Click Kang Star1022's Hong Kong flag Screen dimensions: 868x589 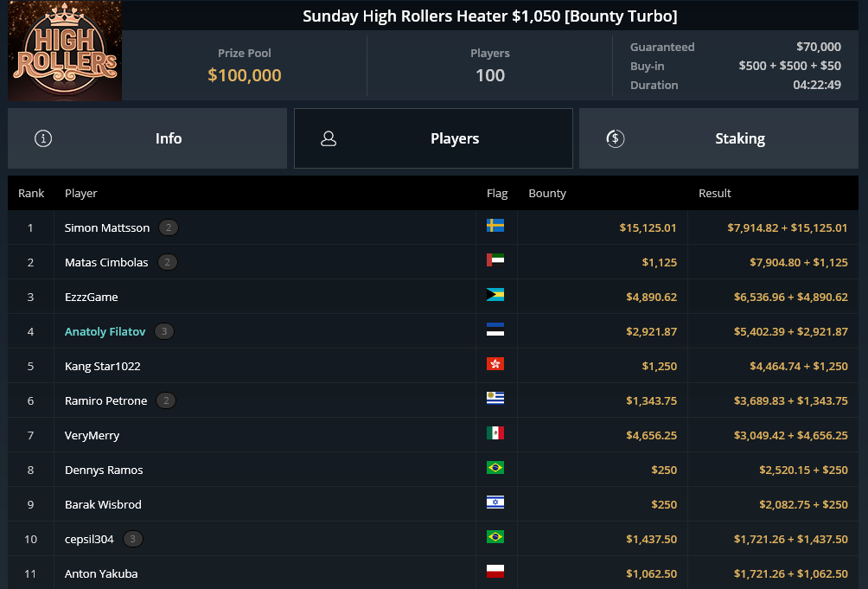(495, 364)
